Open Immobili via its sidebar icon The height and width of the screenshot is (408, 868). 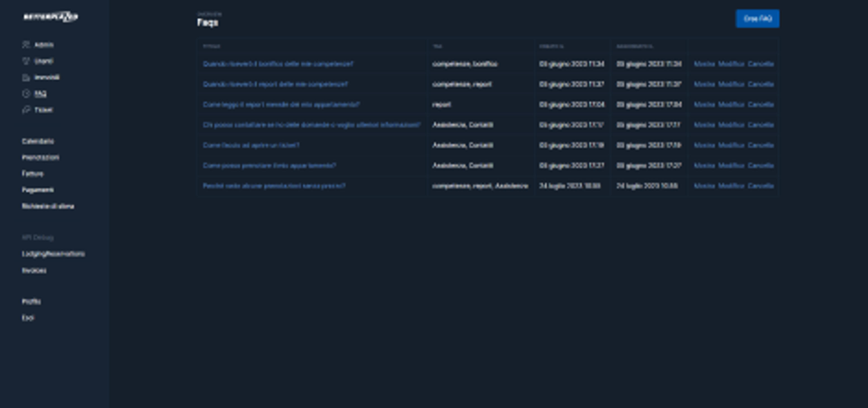tap(26, 77)
